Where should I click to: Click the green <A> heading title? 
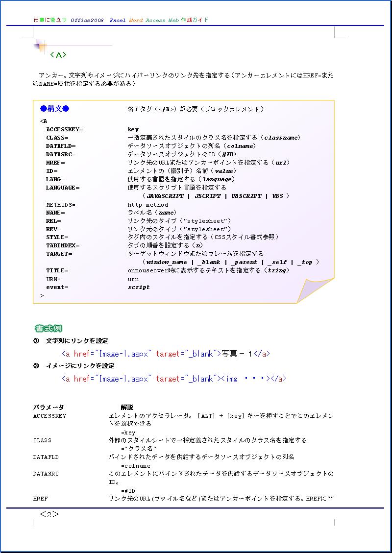[x=58, y=55]
